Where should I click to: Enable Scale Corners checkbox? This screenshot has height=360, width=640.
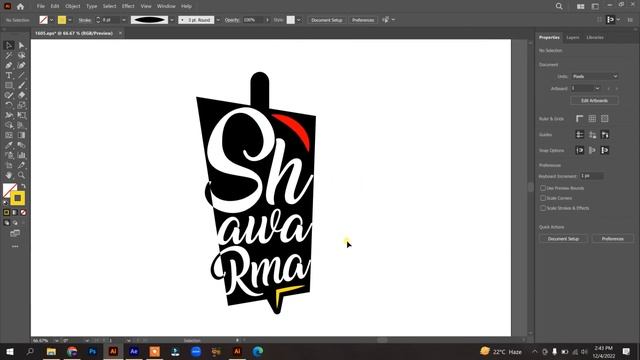coord(543,198)
